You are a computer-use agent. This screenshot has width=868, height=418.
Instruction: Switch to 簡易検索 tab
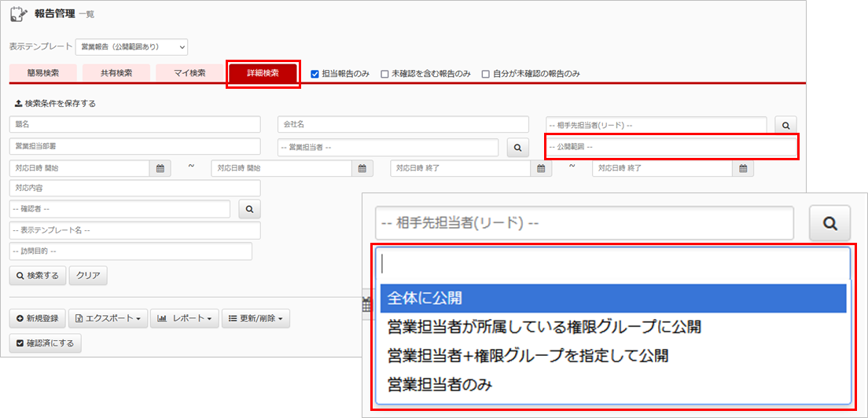pos(43,73)
